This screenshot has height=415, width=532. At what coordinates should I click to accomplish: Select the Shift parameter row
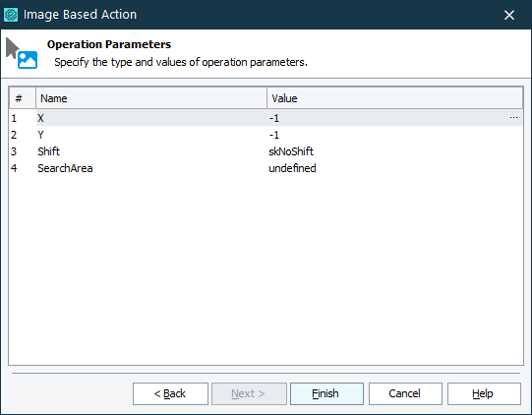(x=266, y=151)
